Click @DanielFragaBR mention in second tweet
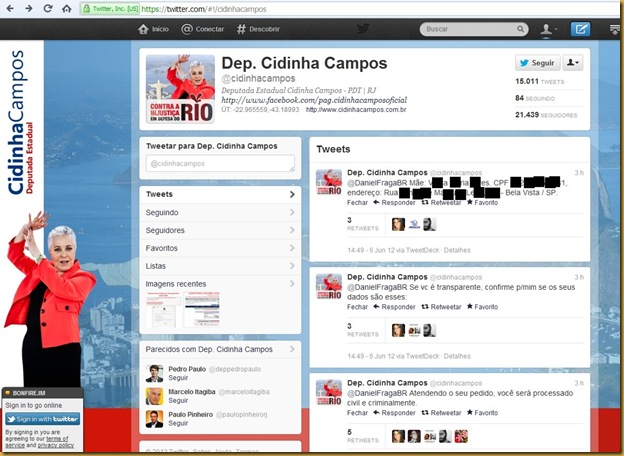The image size is (624, 456). click(377, 287)
